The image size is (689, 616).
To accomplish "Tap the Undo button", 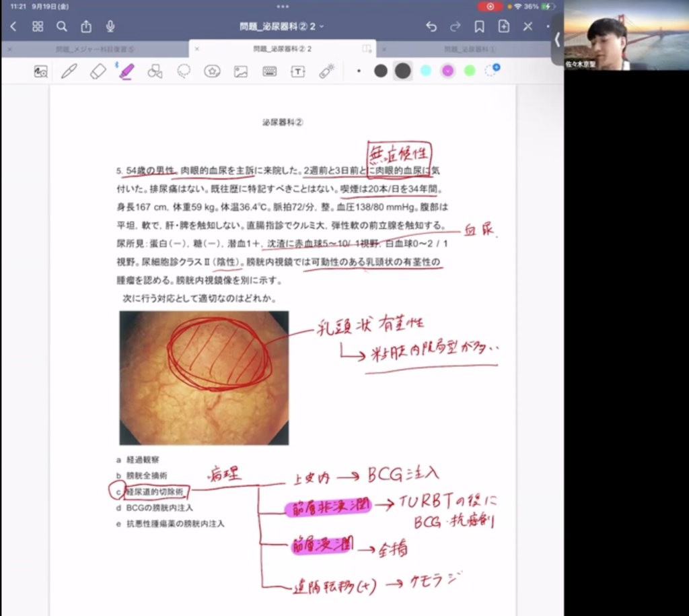I will pos(431,27).
